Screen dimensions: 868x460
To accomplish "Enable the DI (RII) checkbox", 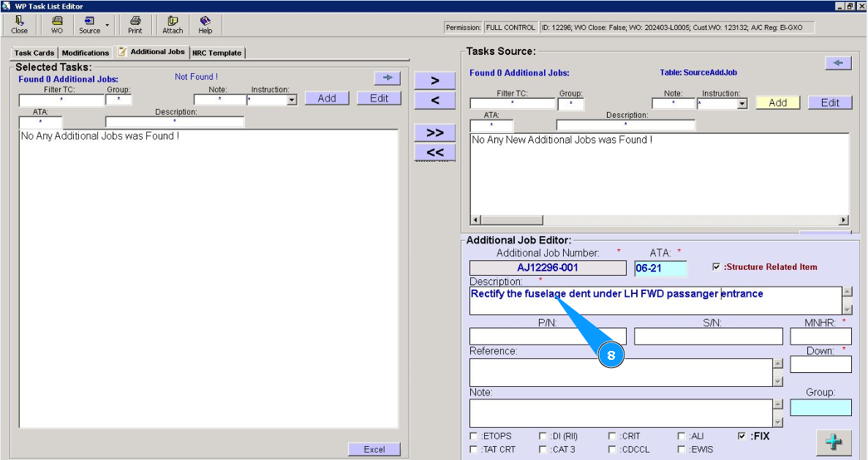I will click(x=543, y=436).
